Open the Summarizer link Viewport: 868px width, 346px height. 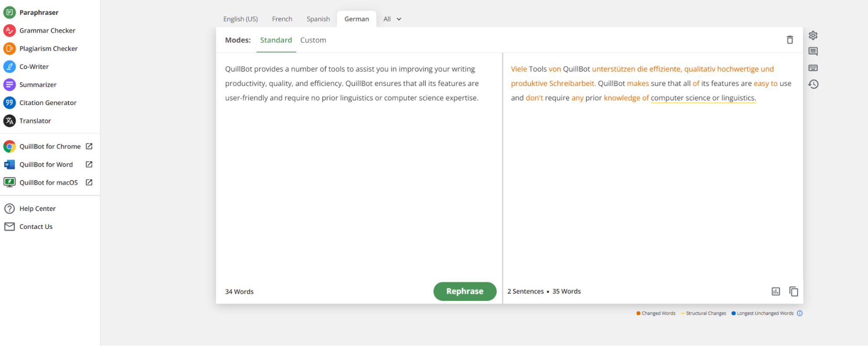click(x=38, y=85)
